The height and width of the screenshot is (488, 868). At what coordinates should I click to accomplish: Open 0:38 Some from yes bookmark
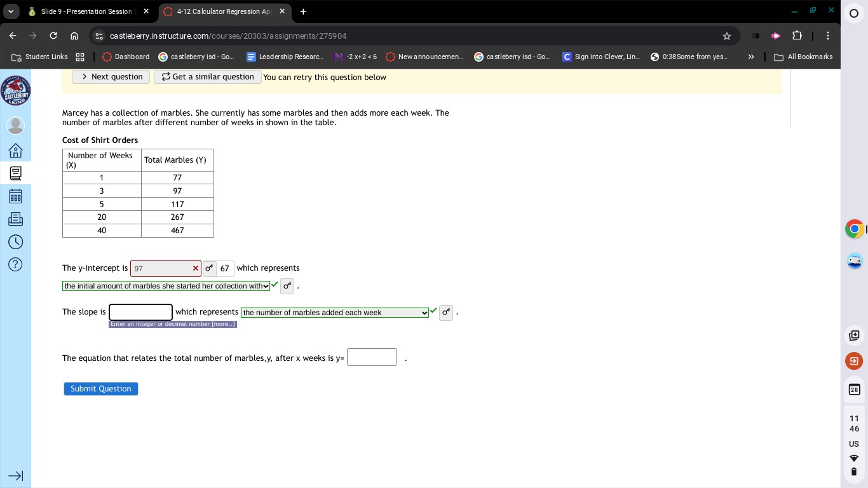tap(689, 57)
